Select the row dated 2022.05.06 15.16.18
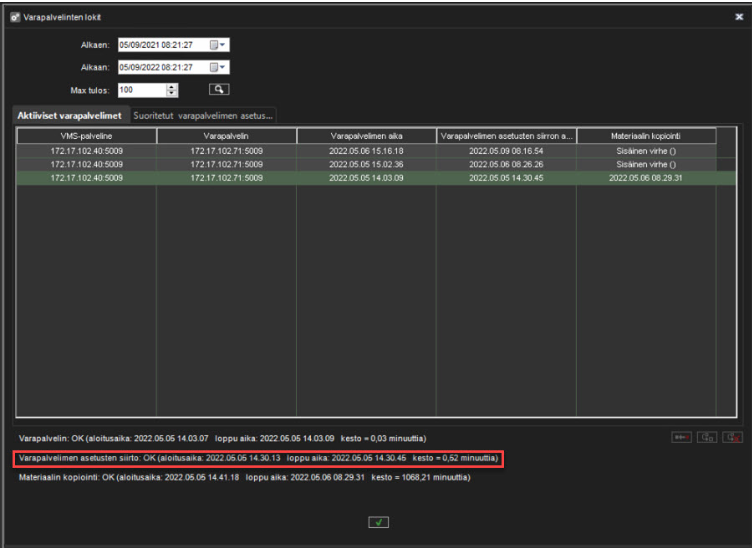752x551 pixels. coord(366,151)
